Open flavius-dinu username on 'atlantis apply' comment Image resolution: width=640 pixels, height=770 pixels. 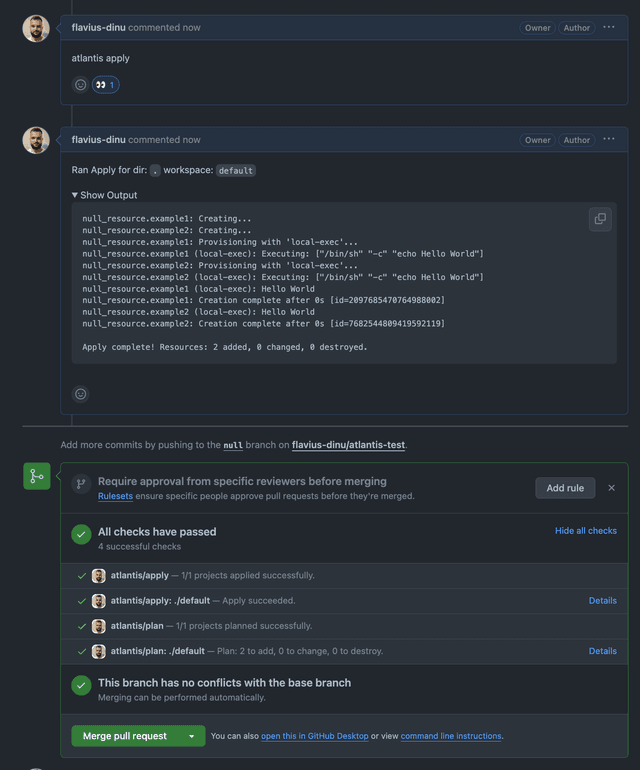tap(98, 28)
